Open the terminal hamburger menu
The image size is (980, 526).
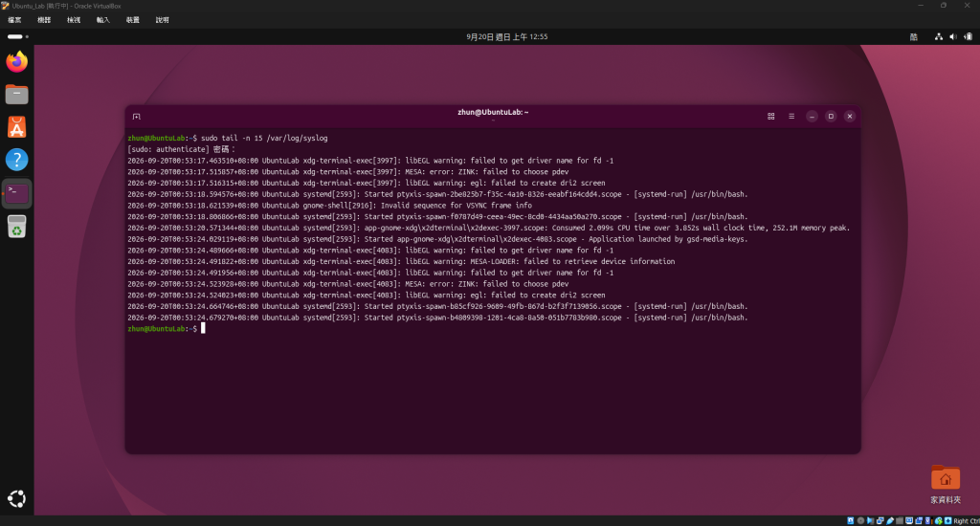coord(791,116)
